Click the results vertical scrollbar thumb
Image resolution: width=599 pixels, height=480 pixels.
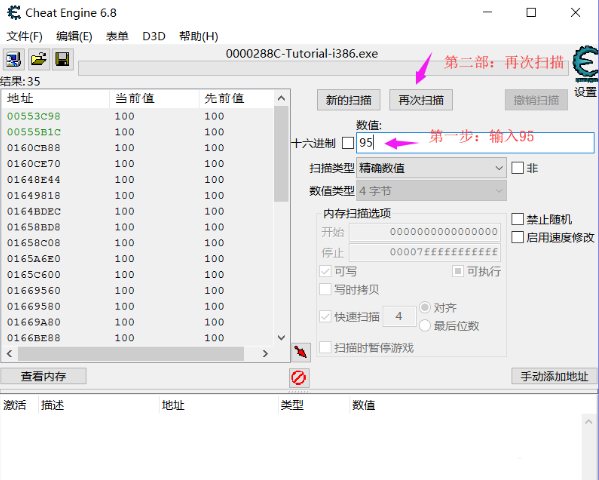point(282,154)
